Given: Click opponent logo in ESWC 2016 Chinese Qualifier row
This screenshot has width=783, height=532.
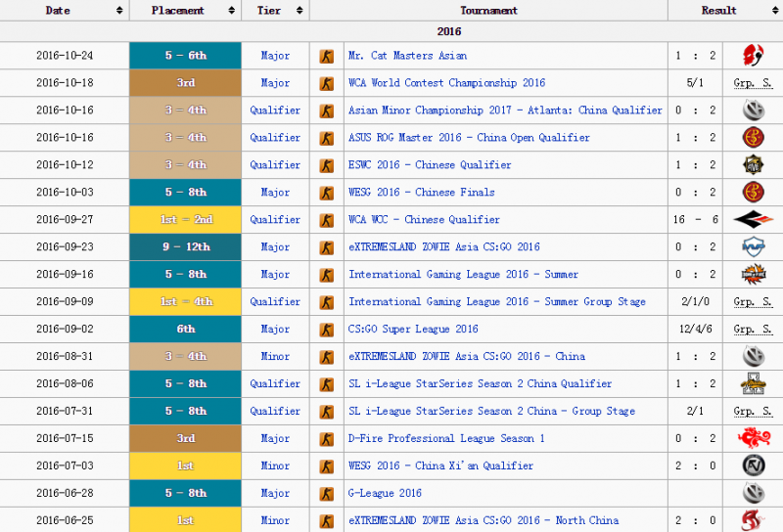Looking at the screenshot, I should (753, 164).
